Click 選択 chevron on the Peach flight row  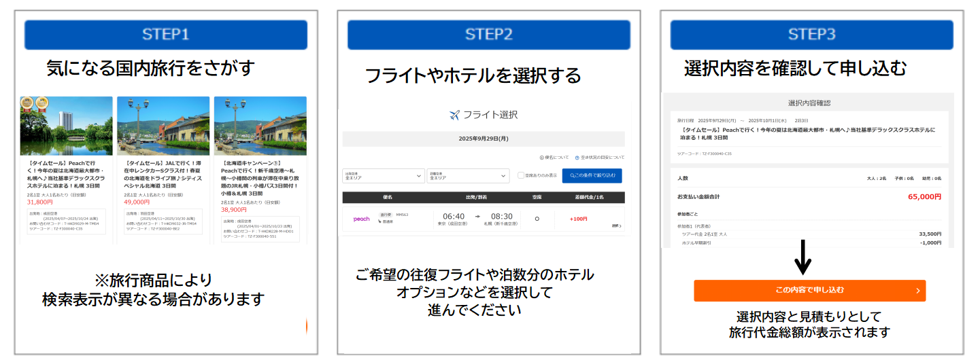(616, 225)
